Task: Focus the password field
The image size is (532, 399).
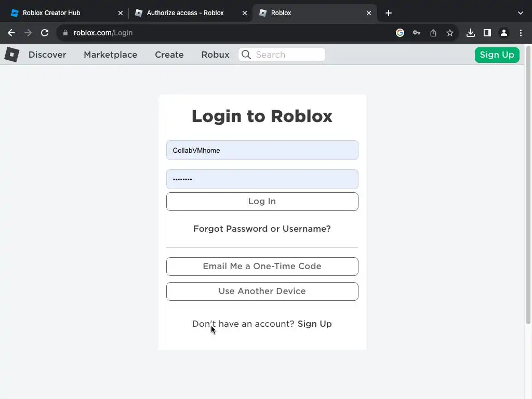Action: (262, 179)
